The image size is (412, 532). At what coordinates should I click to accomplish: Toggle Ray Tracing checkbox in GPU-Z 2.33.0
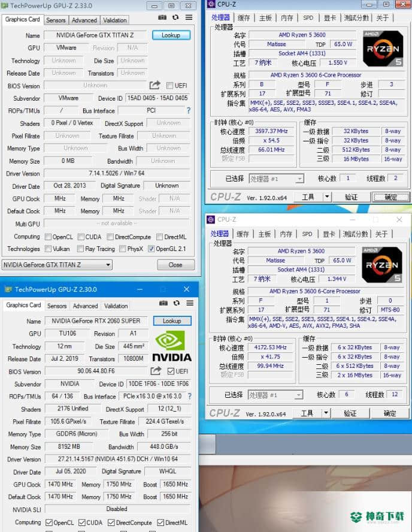pos(80,249)
